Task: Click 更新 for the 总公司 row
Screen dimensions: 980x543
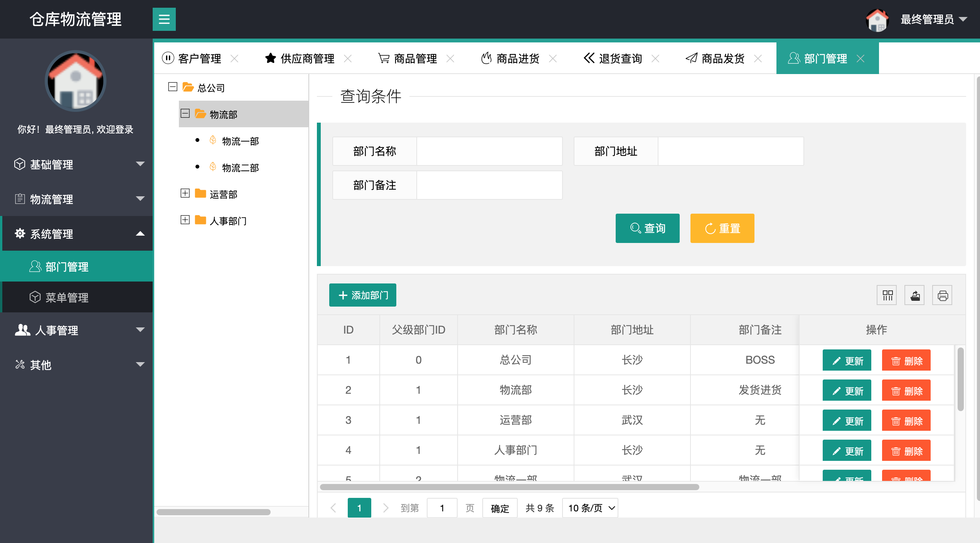Action: coord(847,360)
